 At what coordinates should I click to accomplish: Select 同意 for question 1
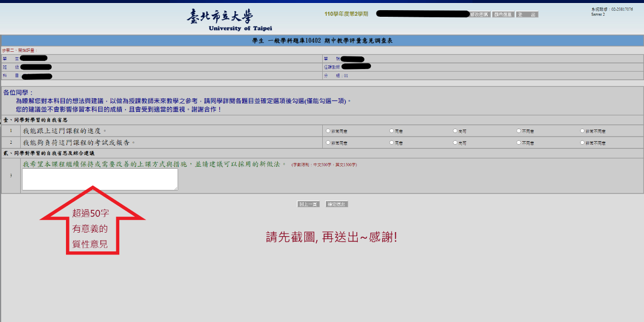[x=392, y=131]
